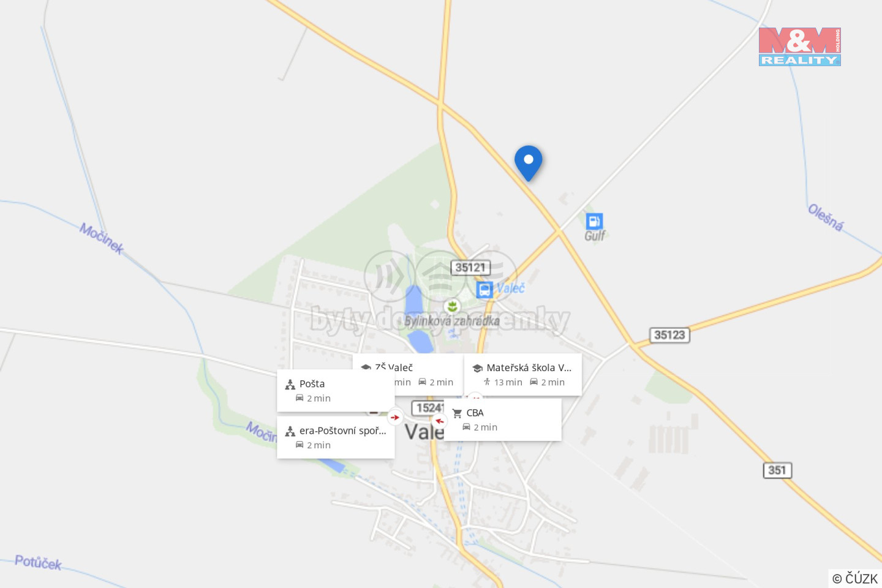Screen dimensions: 882x588
Task: Click the M&M Reality logo
Action: point(799,47)
